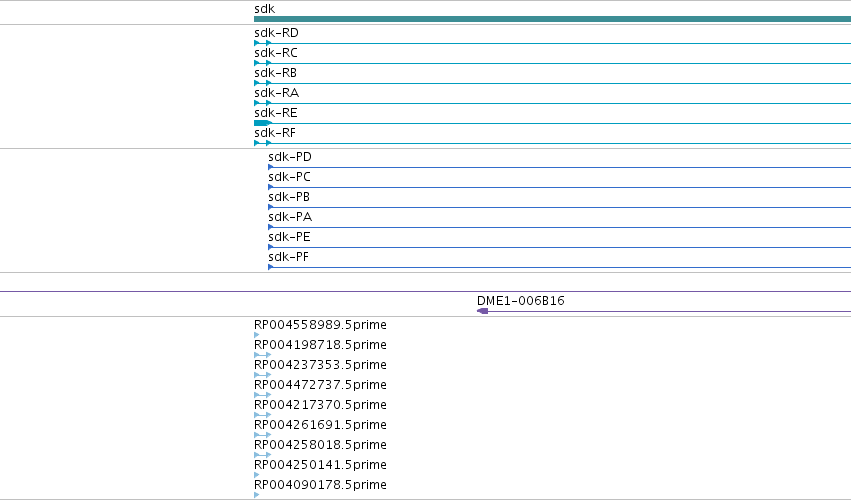This screenshot has width=851, height=500.
Task: Click the RP004261691.5prime label
Action: (320, 425)
